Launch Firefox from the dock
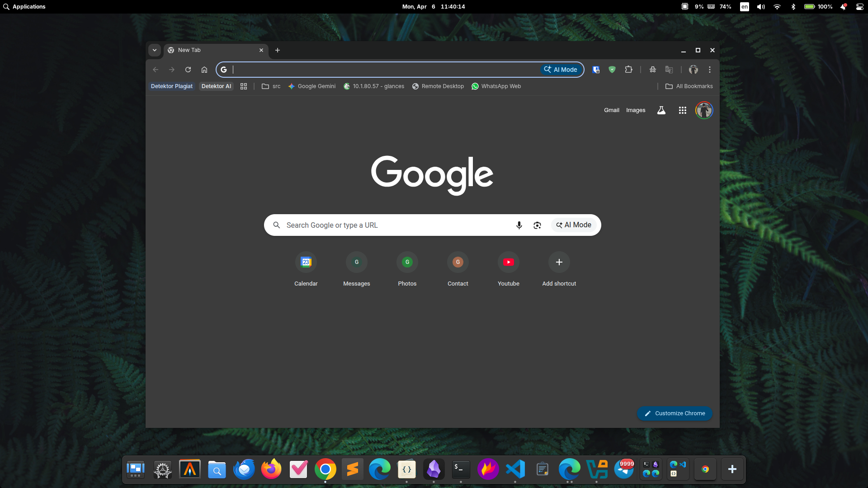The height and width of the screenshot is (488, 868). coord(271,469)
